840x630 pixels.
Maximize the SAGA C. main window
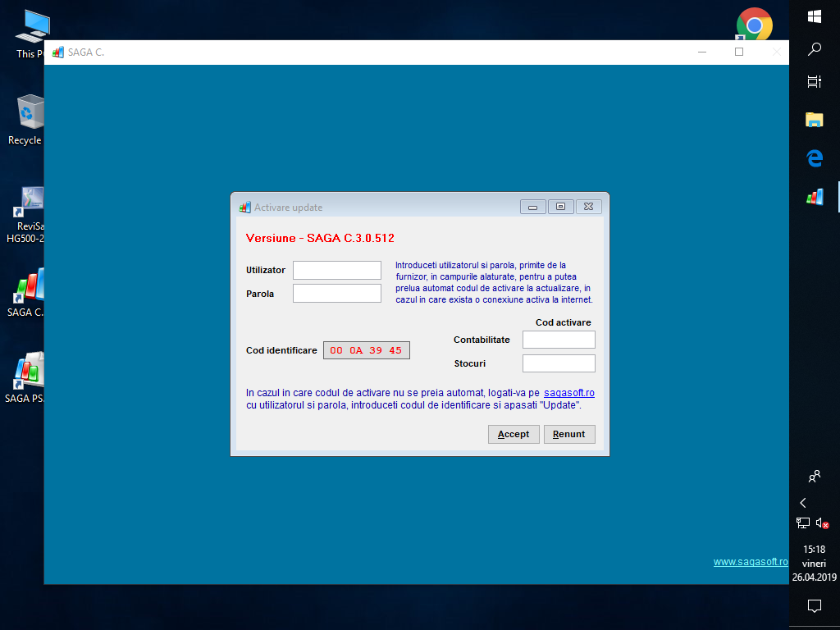click(739, 52)
